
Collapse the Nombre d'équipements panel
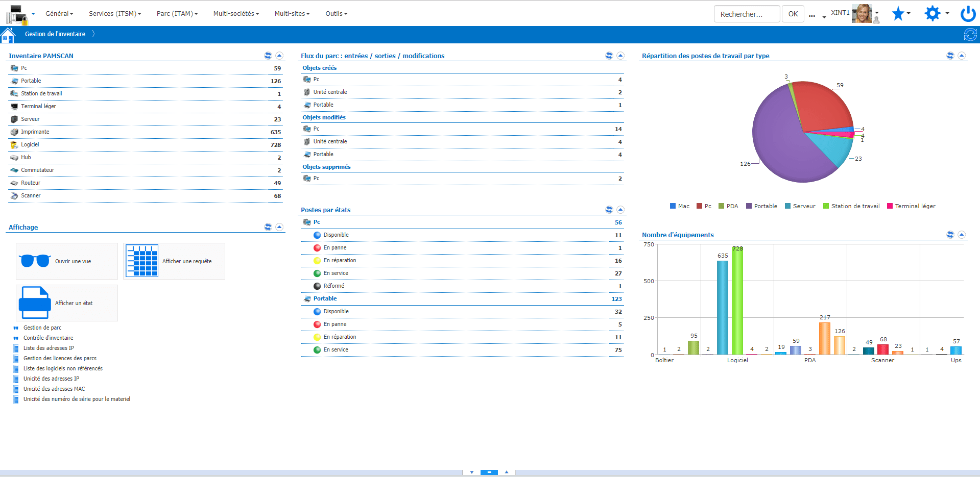tap(962, 235)
